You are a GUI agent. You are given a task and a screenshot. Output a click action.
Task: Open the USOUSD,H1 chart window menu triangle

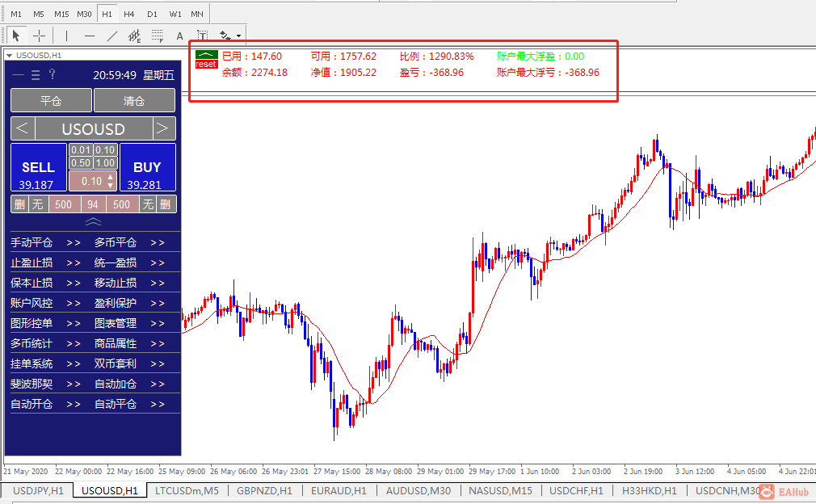click(10, 55)
